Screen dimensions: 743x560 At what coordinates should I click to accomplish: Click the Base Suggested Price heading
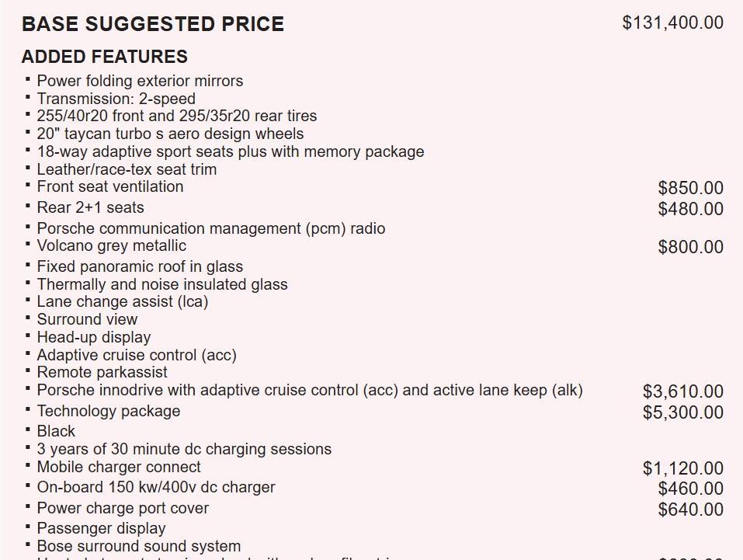pyautogui.click(x=153, y=24)
